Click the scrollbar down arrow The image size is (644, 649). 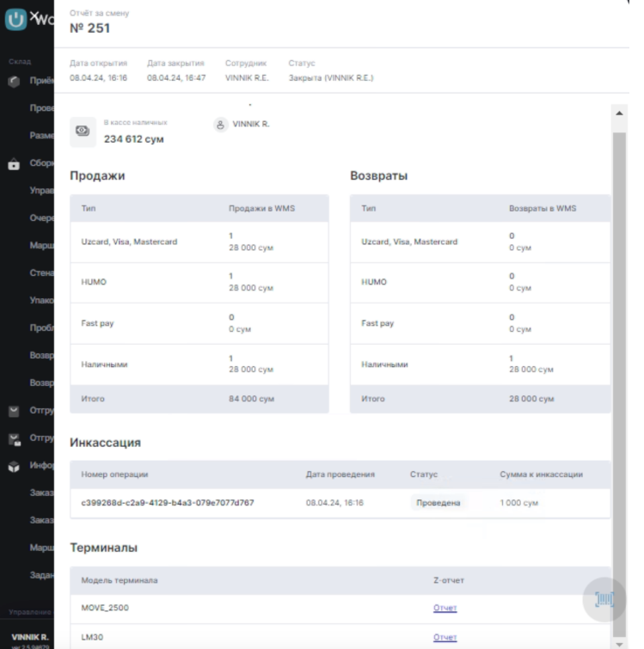619,644
